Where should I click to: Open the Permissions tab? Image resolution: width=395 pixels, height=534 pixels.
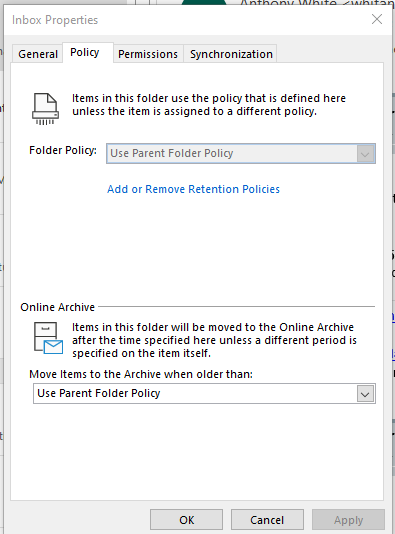(x=148, y=54)
